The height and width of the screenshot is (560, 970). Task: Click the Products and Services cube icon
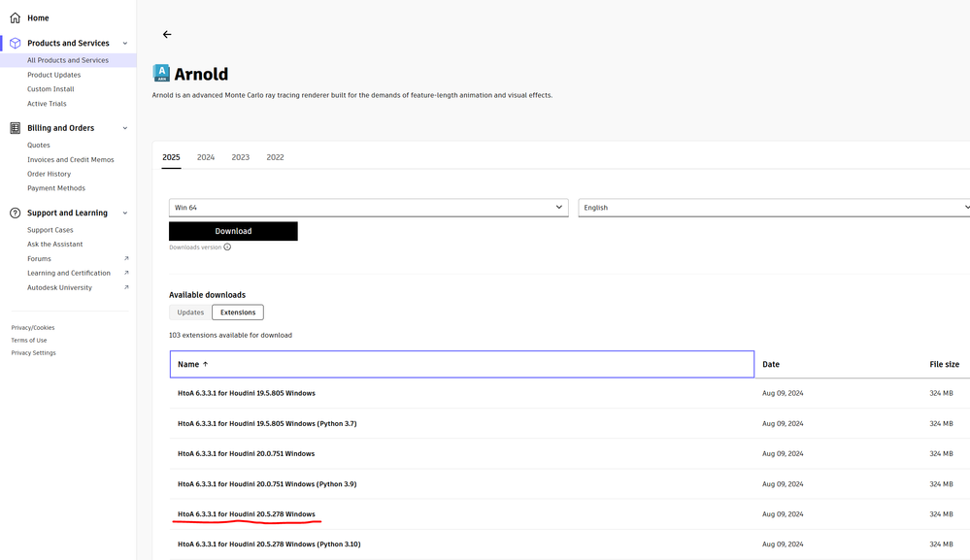[16, 44]
